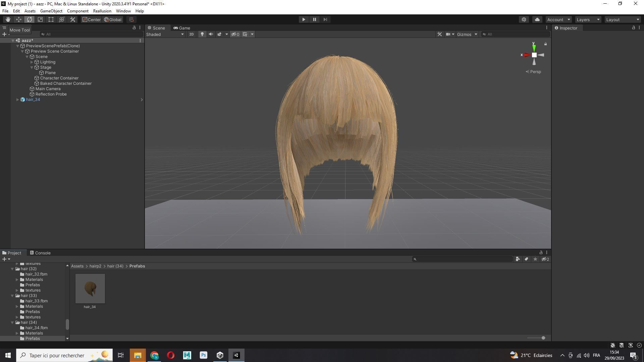The image size is (644, 362).
Task: Toggle scene grid visibility button
Action: [245, 34]
